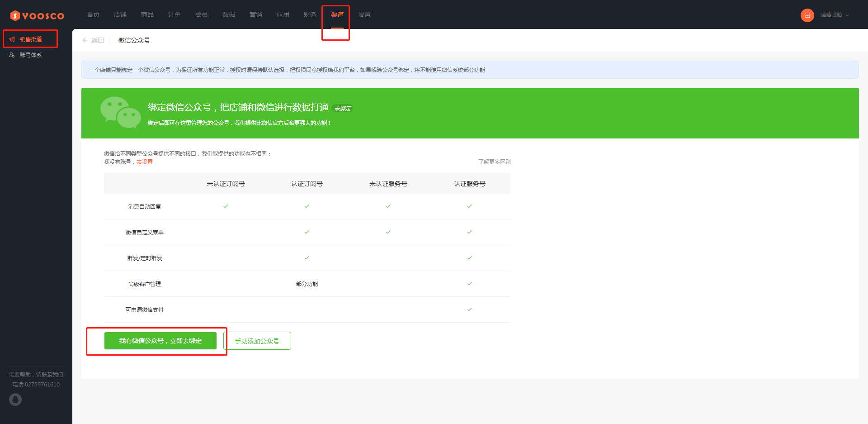Select the 会员 tab
Viewport: 868px width, 424px height.
point(202,14)
